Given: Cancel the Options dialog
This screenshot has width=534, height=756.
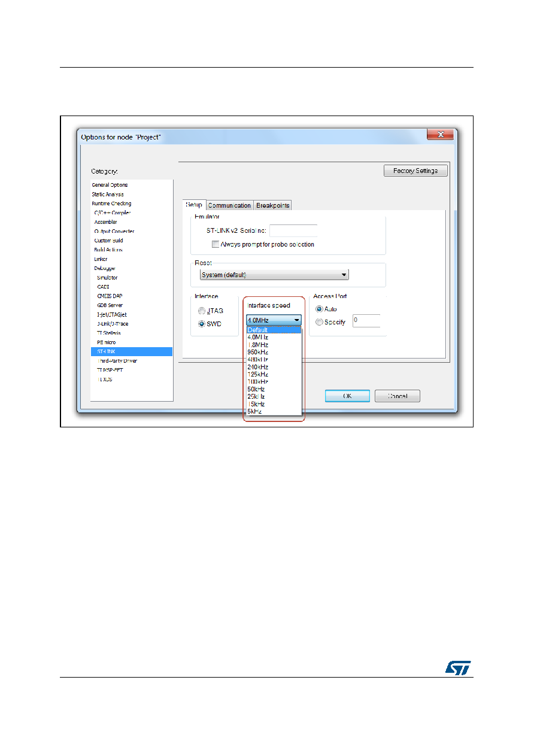Looking at the screenshot, I should click(398, 396).
